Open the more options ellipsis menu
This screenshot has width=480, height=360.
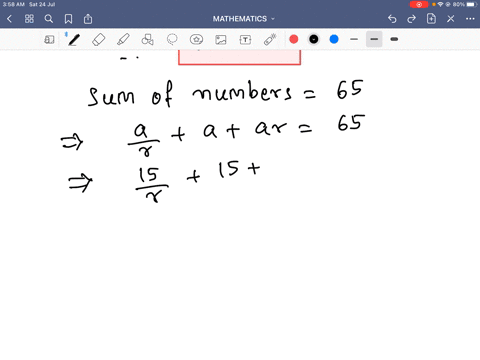click(x=470, y=19)
